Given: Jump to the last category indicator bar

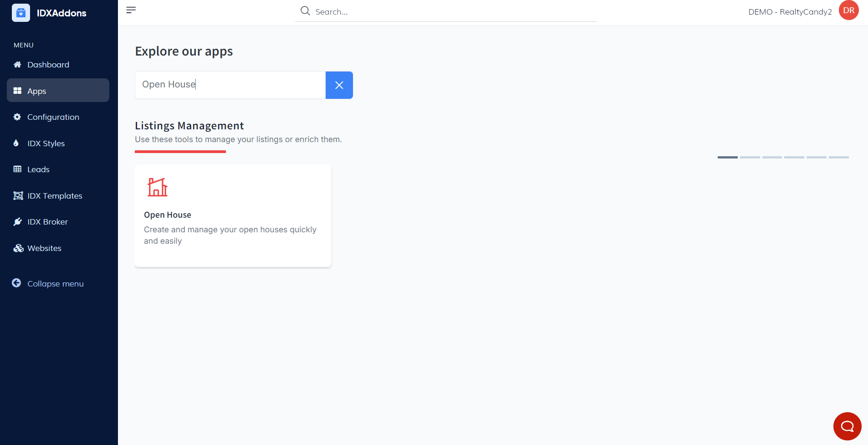Looking at the screenshot, I should tap(838, 157).
